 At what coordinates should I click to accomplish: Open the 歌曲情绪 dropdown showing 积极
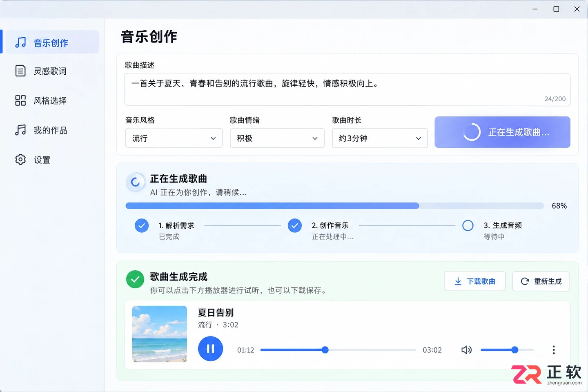click(277, 138)
